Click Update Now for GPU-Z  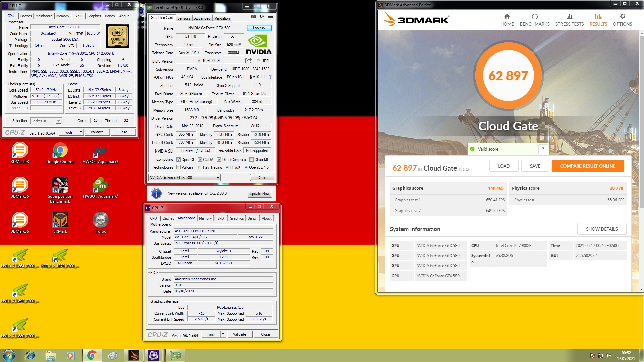pyautogui.click(x=259, y=194)
